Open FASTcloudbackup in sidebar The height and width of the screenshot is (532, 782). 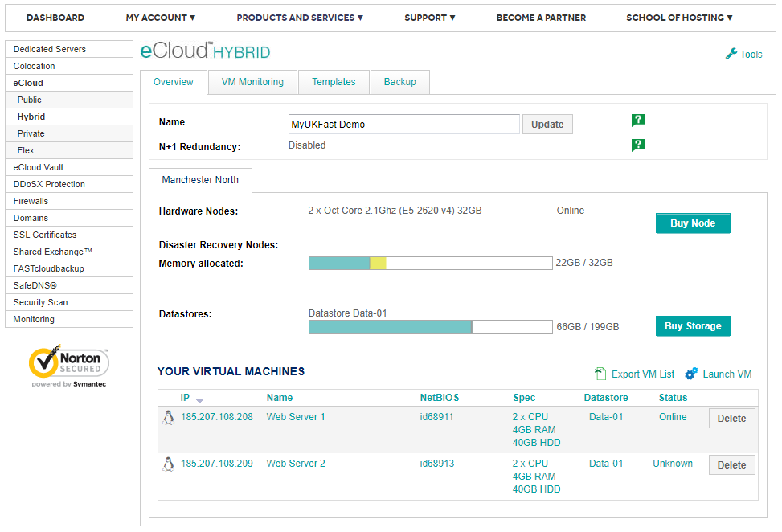tap(69, 268)
